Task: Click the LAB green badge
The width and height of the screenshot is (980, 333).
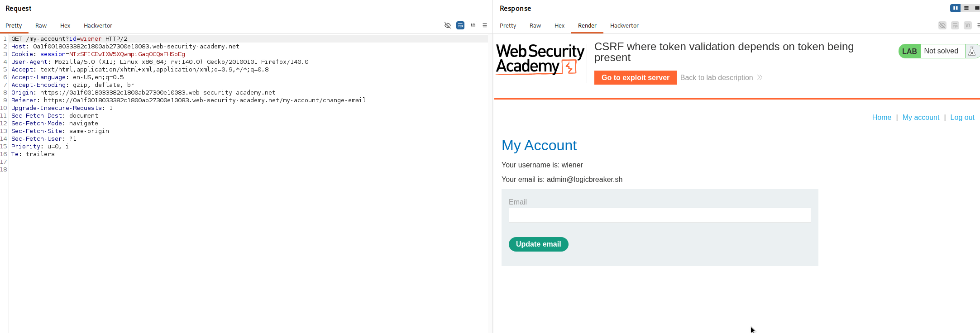Action: coord(909,51)
